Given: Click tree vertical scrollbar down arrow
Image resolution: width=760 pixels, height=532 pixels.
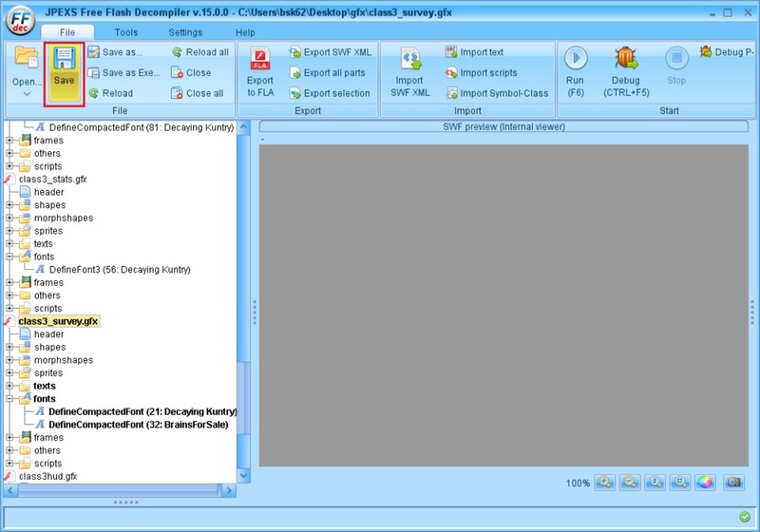Looking at the screenshot, I should click(x=244, y=476).
